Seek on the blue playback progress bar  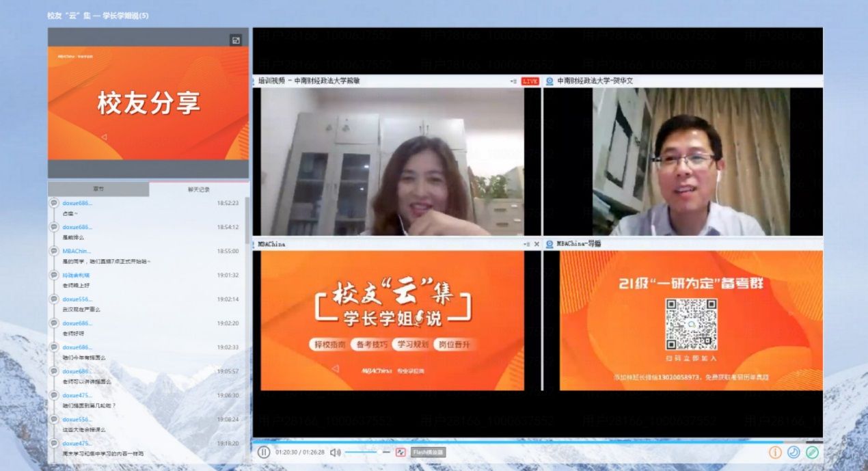click(537, 441)
